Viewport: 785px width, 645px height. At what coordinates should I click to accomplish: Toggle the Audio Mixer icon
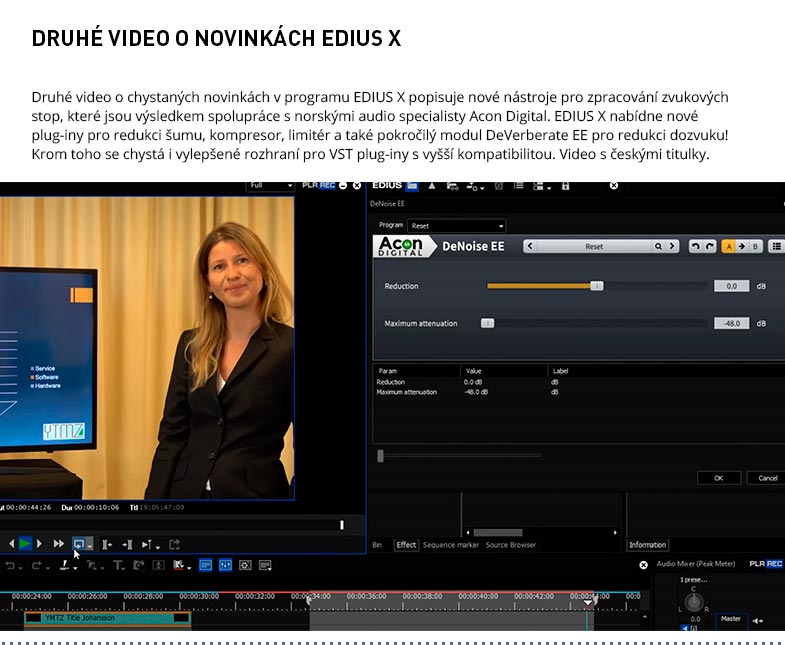point(225,565)
